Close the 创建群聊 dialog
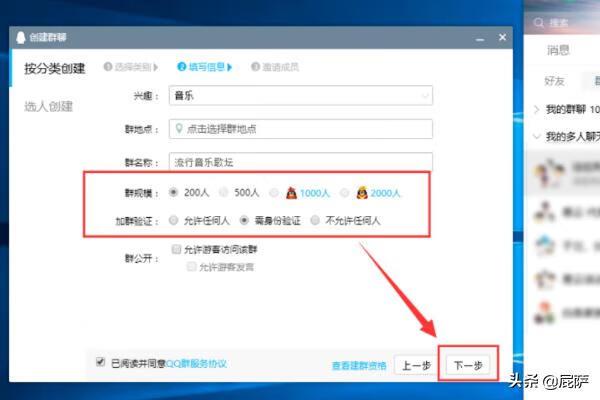The height and width of the screenshot is (400, 600). pos(502,37)
